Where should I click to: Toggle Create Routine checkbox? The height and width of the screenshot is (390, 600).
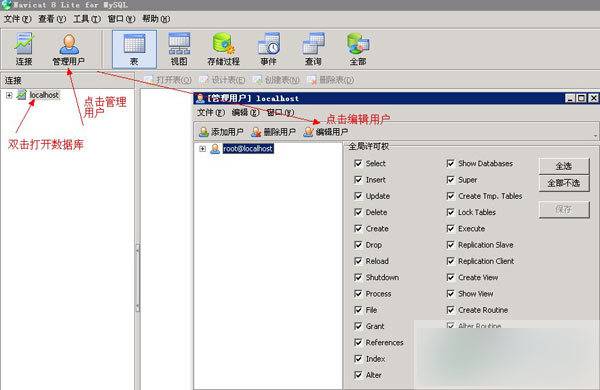pyautogui.click(x=450, y=310)
